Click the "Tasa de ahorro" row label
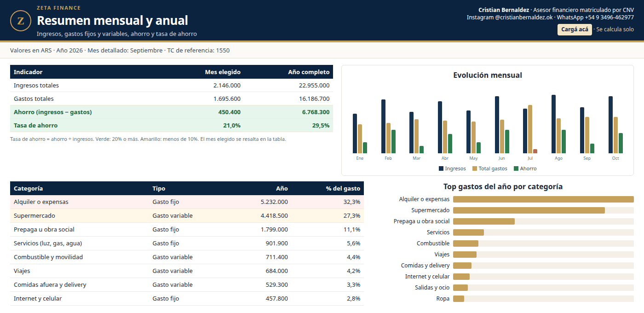Image resolution: width=644 pixels, height=313 pixels. [x=36, y=125]
